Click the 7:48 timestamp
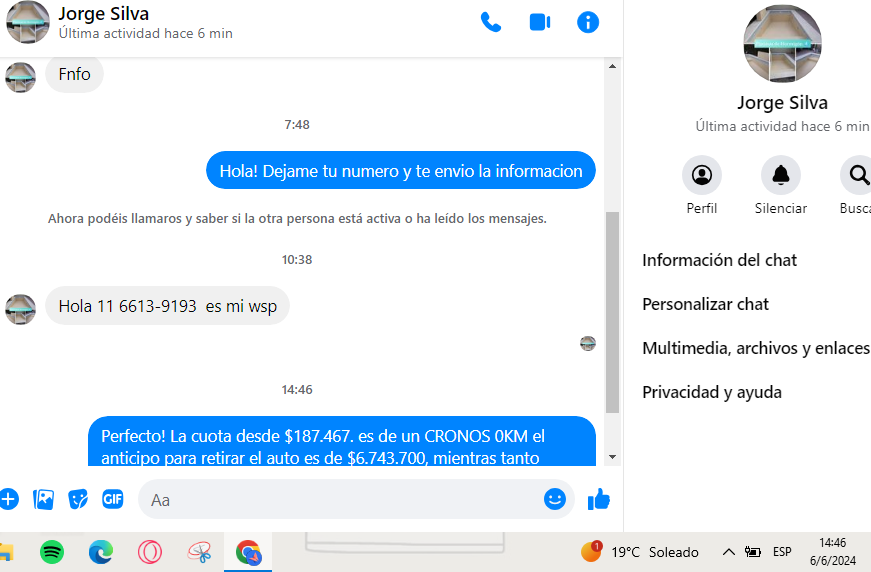Viewport: 871px width, 572px height. click(297, 124)
